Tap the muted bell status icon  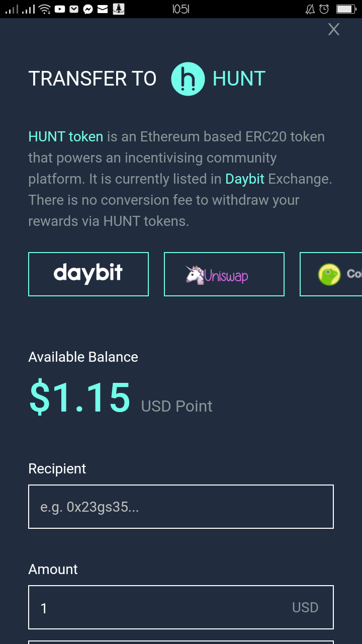point(310,9)
